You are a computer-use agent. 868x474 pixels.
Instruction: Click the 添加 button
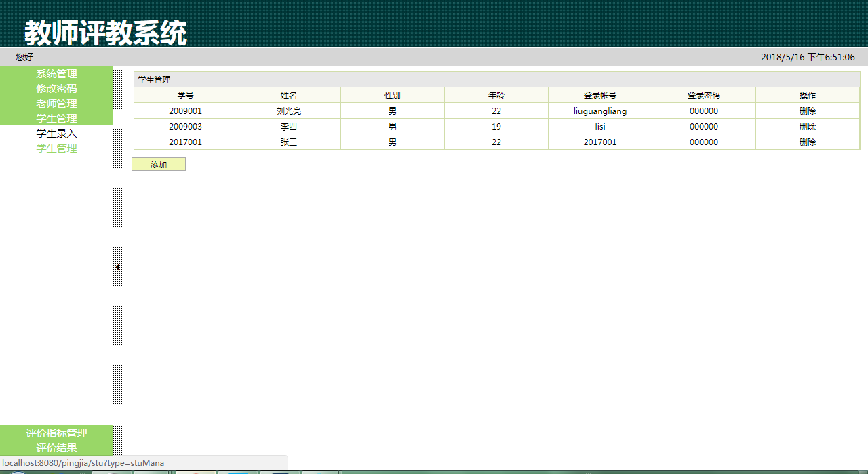[x=159, y=165]
